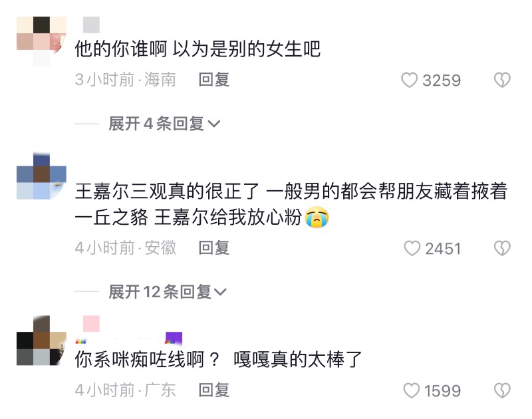Open first commenter's avatar profile
This screenshot has height=419, width=532.
(41, 41)
